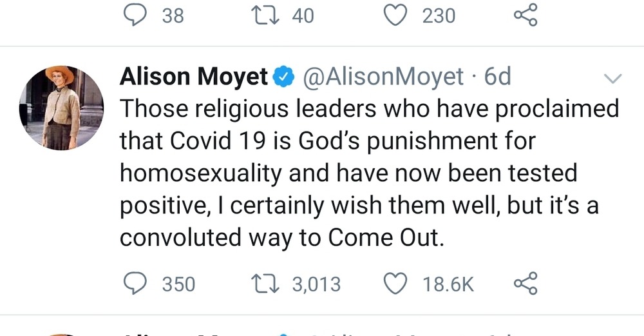Show the 3,013 retweets count
This screenshot has height=336, width=644.
(317, 284)
